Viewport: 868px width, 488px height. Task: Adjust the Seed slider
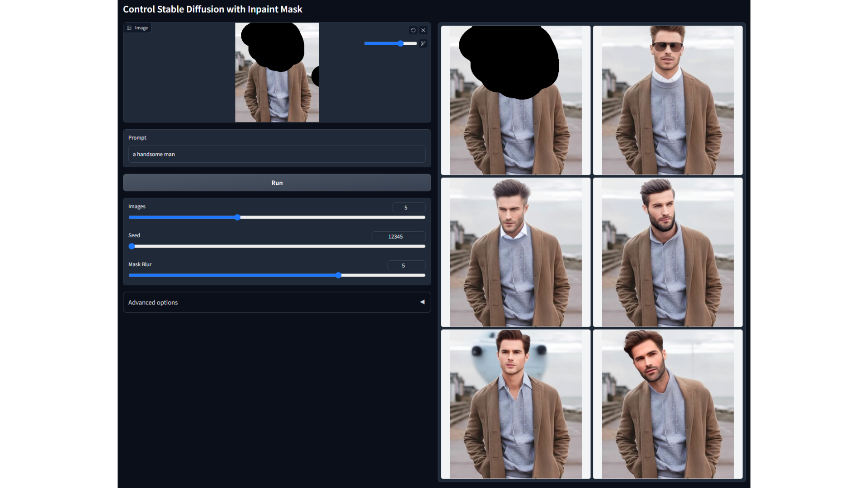point(277,246)
